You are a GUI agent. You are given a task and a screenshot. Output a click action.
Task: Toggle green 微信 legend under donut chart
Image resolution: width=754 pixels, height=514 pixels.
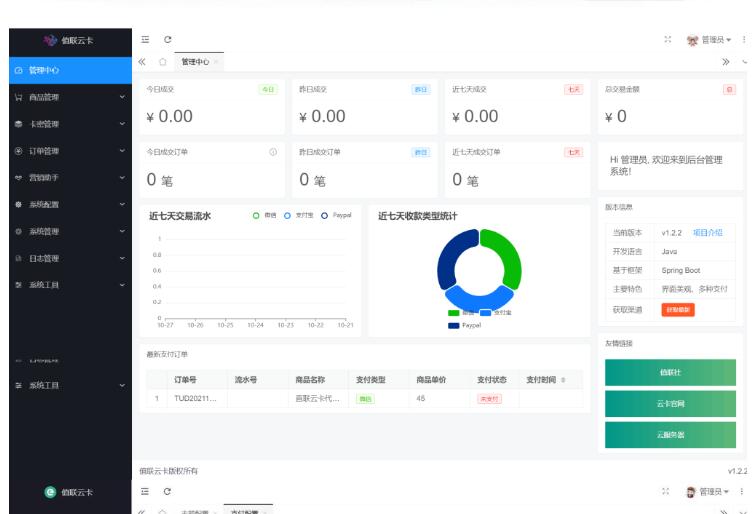pos(460,313)
